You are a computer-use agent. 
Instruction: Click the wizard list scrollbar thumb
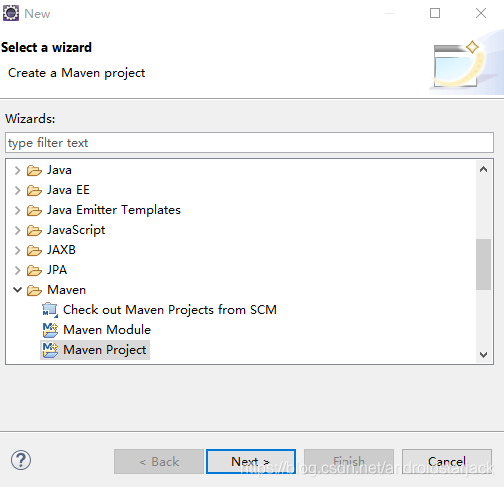click(483, 264)
